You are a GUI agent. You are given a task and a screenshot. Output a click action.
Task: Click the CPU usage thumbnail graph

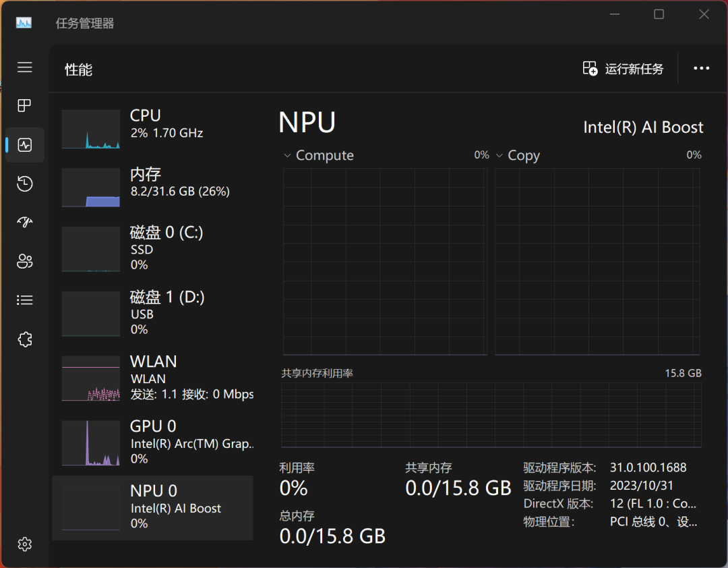[90, 130]
